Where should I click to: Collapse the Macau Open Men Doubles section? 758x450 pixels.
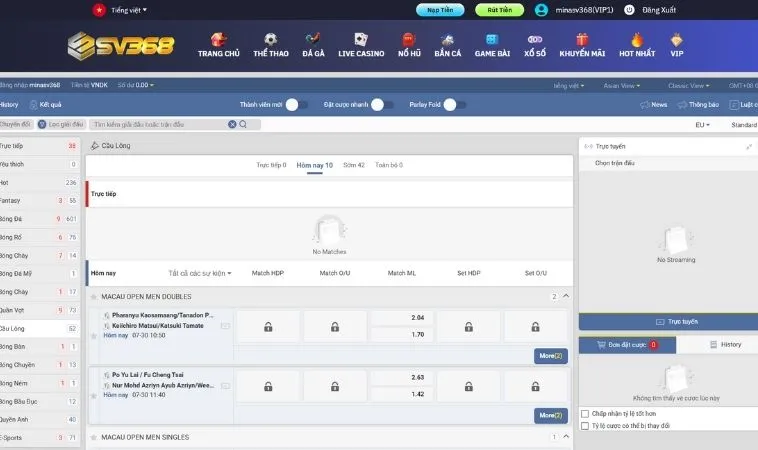coord(565,296)
